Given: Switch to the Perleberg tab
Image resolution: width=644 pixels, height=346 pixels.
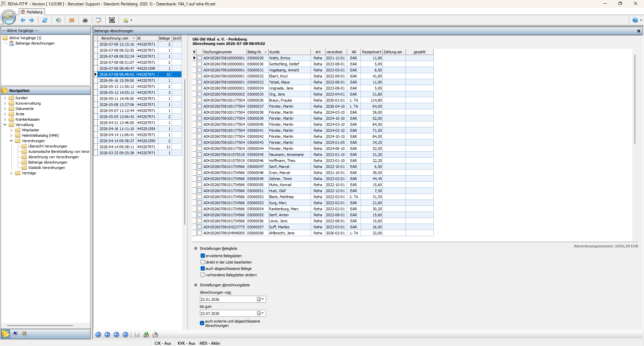Looking at the screenshot, I should [x=32, y=12].
